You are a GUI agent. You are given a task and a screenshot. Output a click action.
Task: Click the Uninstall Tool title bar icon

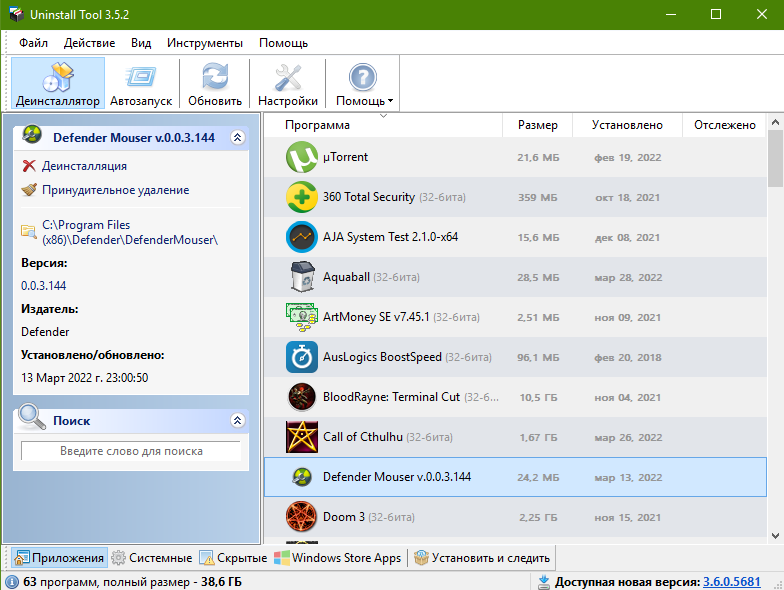pyautogui.click(x=16, y=14)
